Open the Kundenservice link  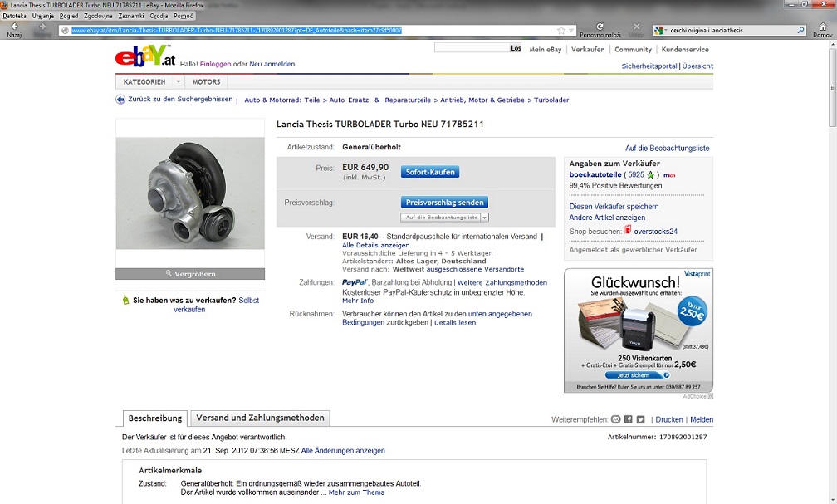(685, 50)
